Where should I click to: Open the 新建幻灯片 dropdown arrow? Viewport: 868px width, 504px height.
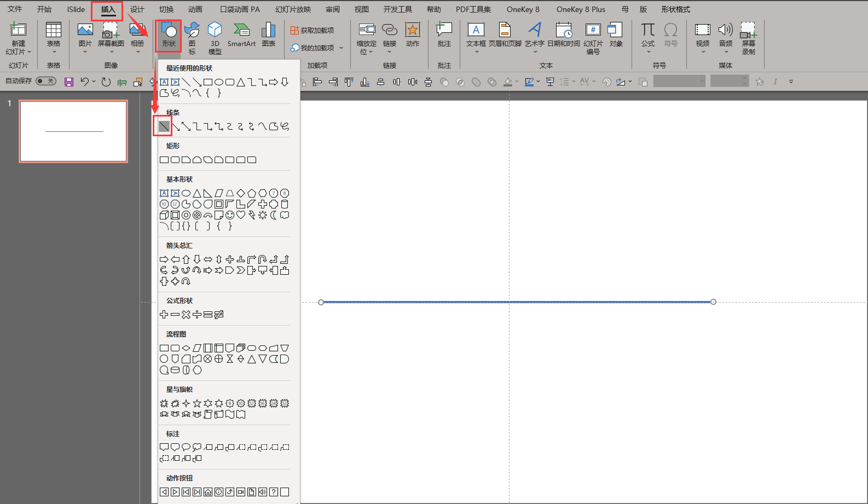point(29,52)
